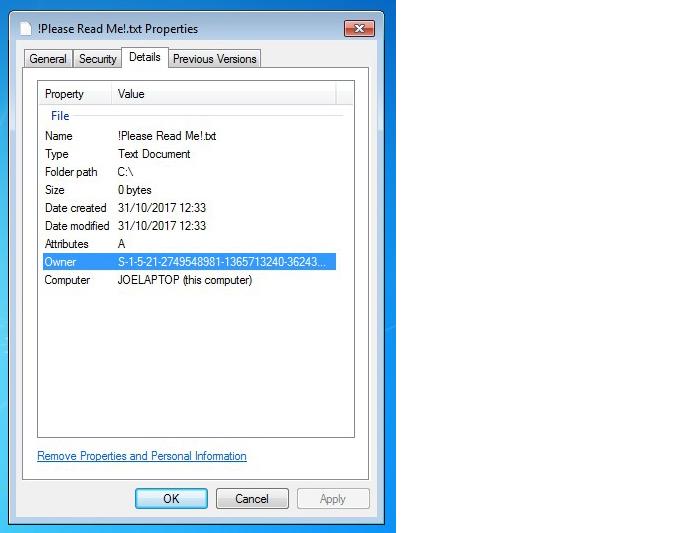
Task: Dismiss the dialog with Cancel
Action: (x=252, y=499)
